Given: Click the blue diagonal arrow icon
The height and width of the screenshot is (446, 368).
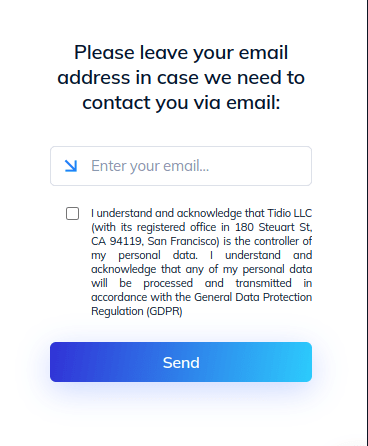Looking at the screenshot, I should click(71, 166).
